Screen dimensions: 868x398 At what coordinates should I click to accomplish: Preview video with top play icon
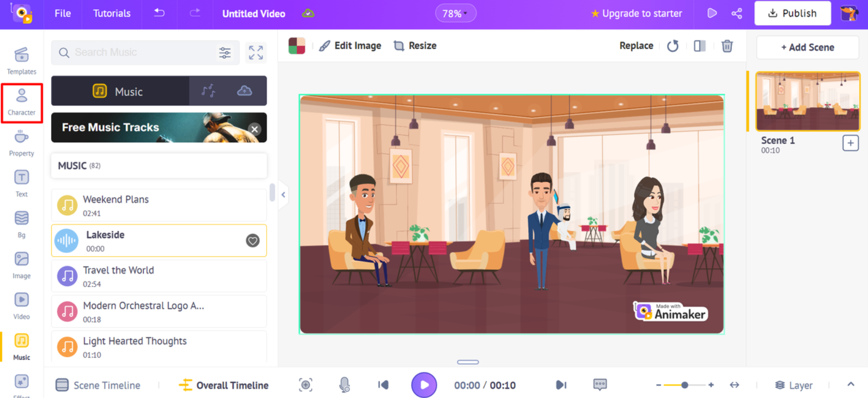(x=712, y=13)
